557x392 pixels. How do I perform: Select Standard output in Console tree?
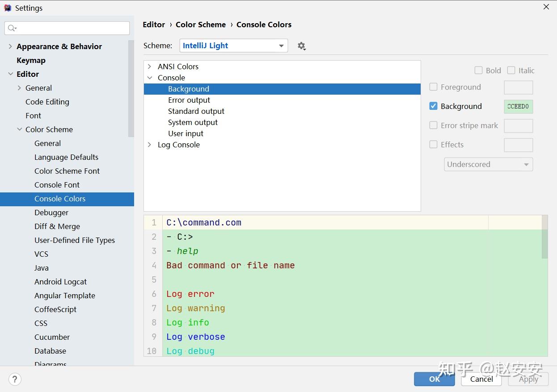tap(196, 111)
